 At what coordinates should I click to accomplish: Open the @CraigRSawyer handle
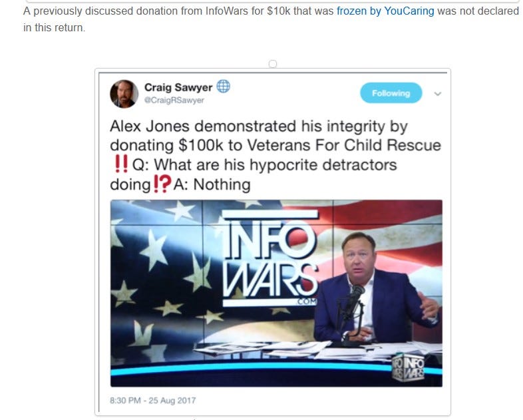pyautogui.click(x=174, y=100)
